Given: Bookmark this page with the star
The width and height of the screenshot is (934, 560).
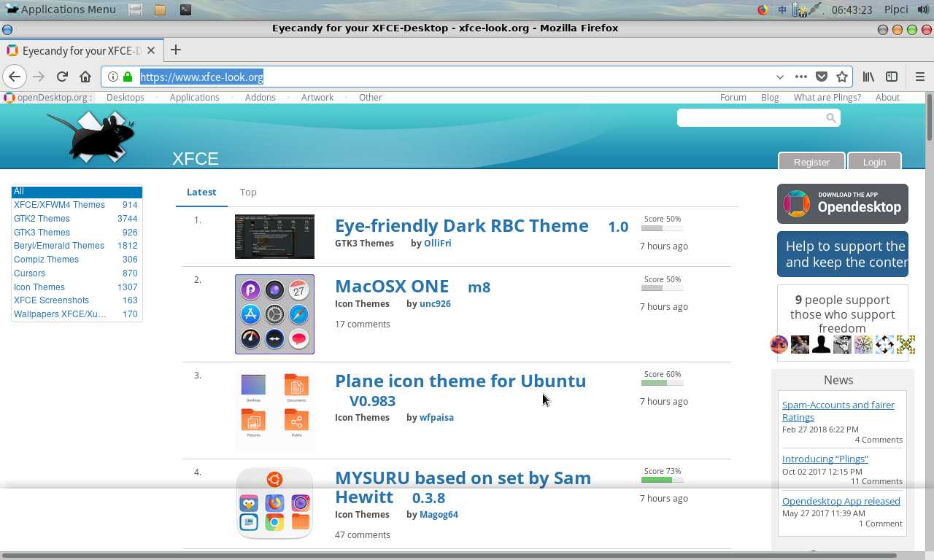Looking at the screenshot, I should pyautogui.click(x=842, y=77).
